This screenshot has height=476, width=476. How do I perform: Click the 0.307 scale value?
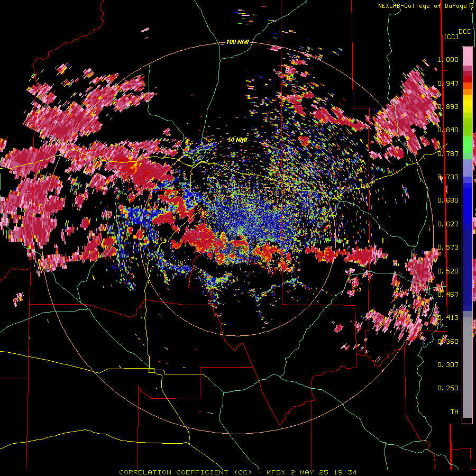coord(448,365)
